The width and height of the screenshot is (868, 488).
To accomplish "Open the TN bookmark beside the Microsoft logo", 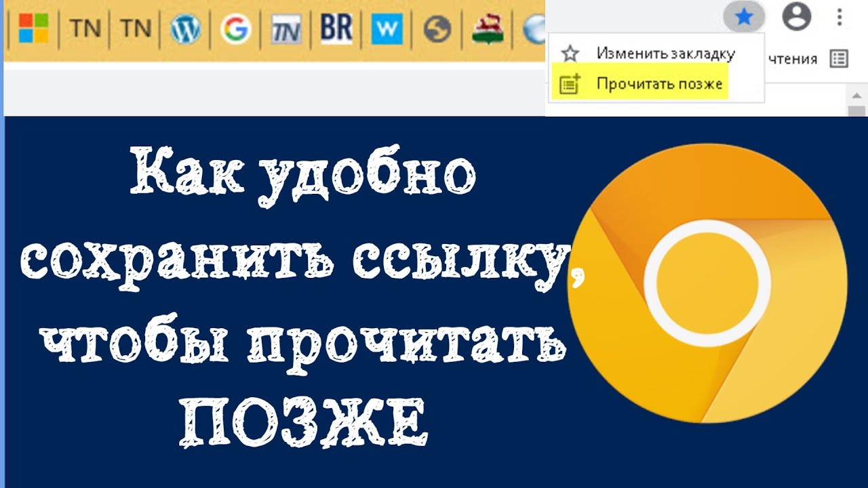I will tap(85, 28).
